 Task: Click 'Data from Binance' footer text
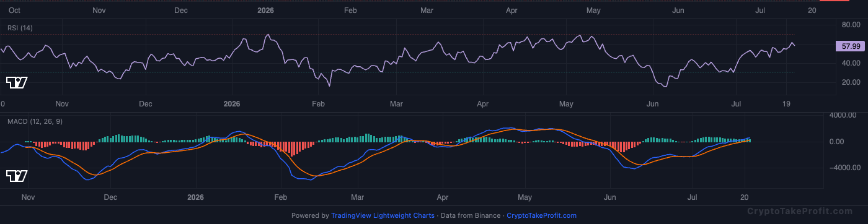click(471, 215)
